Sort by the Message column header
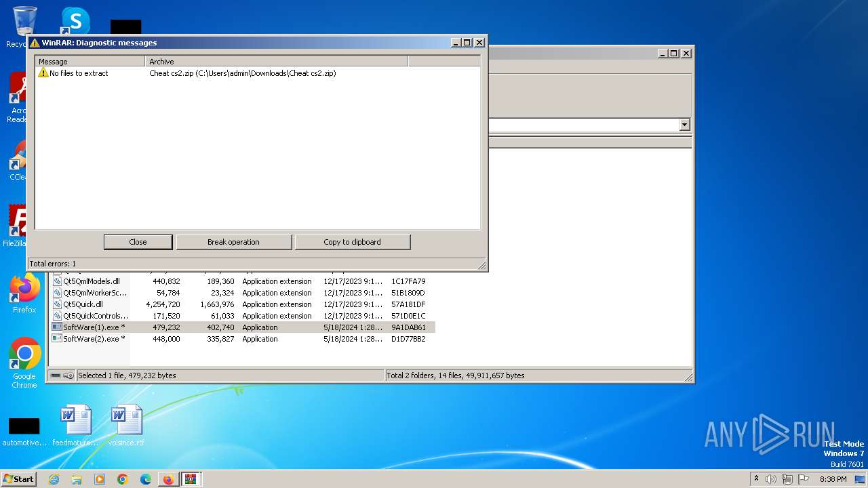Viewport: 868px width, 488px height. 90,62
